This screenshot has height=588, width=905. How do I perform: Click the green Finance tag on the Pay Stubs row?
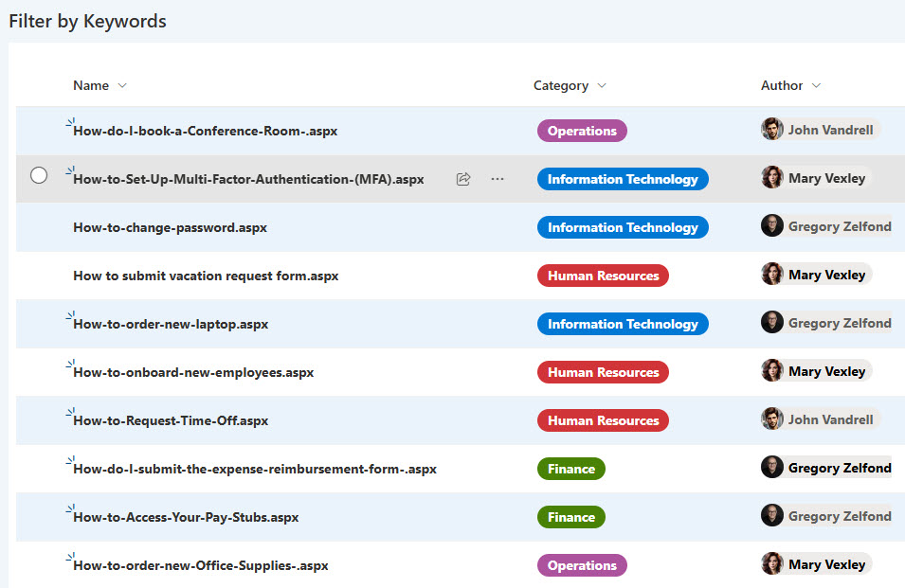coord(570,518)
